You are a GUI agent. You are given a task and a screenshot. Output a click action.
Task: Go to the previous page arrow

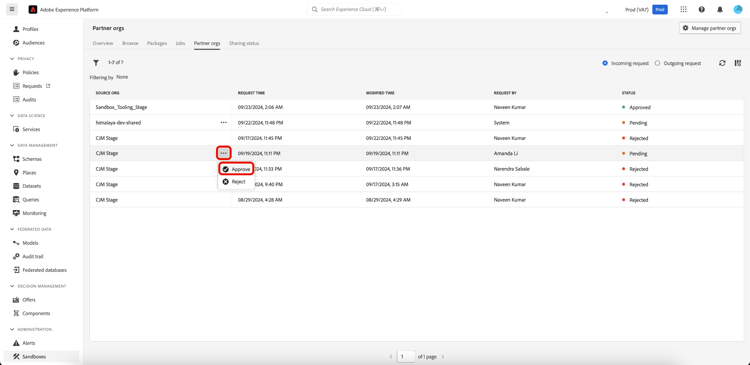391,356
